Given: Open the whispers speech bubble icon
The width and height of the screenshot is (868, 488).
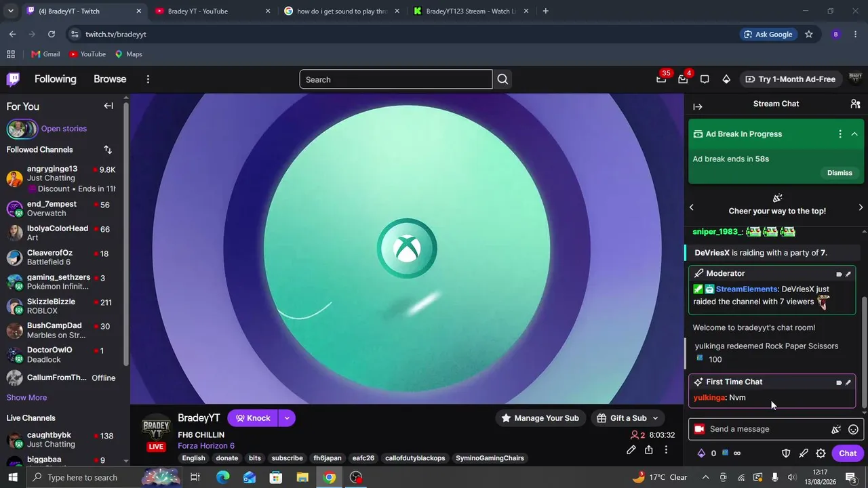Looking at the screenshot, I should click(705, 79).
